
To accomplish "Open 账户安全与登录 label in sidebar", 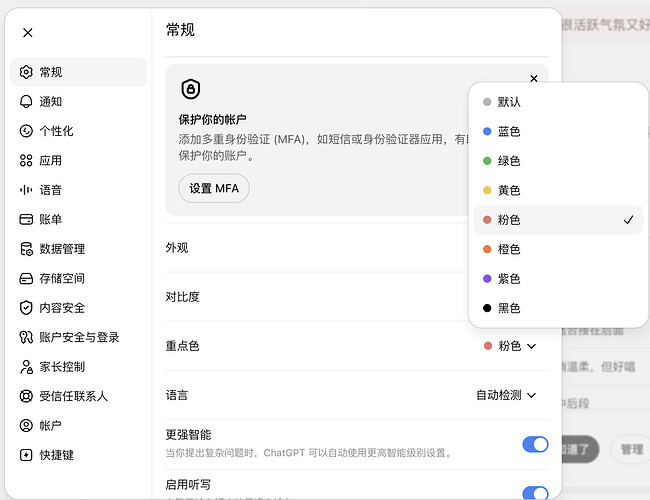I will click(79, 337).
